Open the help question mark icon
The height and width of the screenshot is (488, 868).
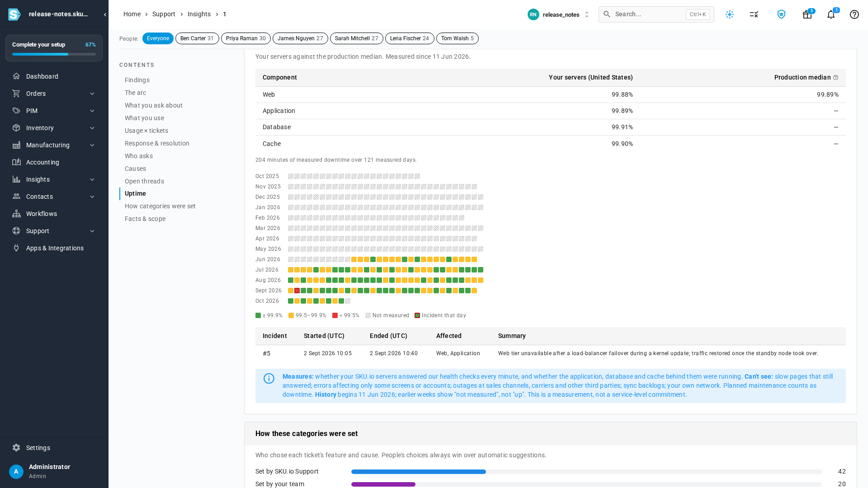tap(854, 14)
